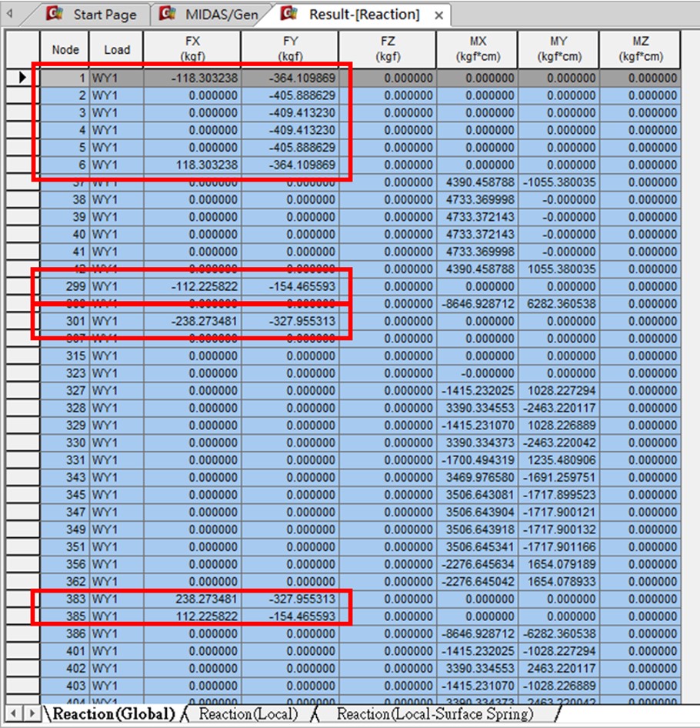
Task: Open the Reaction(Local) sheet tab
Action: click(248, 714)
